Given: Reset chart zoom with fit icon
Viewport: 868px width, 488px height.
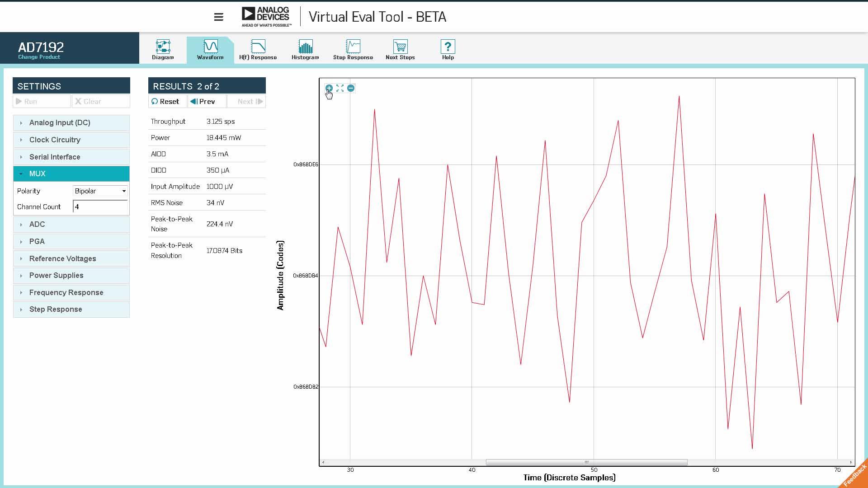Looking at the screenshot, I should (x=340, y=88).
